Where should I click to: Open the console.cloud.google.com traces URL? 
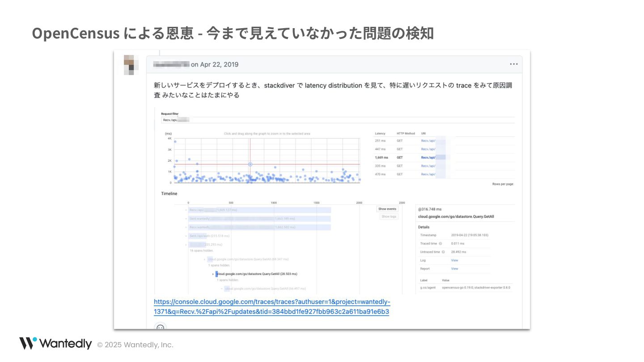[x=272, y=307]
